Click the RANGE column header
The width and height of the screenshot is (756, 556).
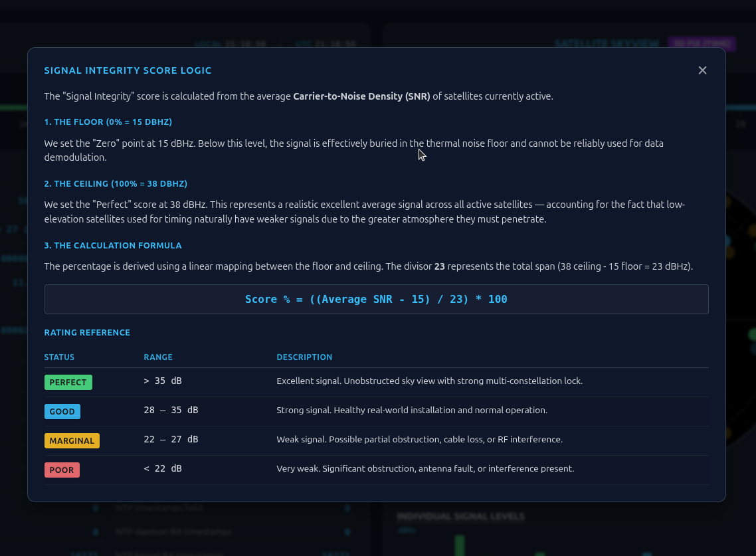point(158,357)
